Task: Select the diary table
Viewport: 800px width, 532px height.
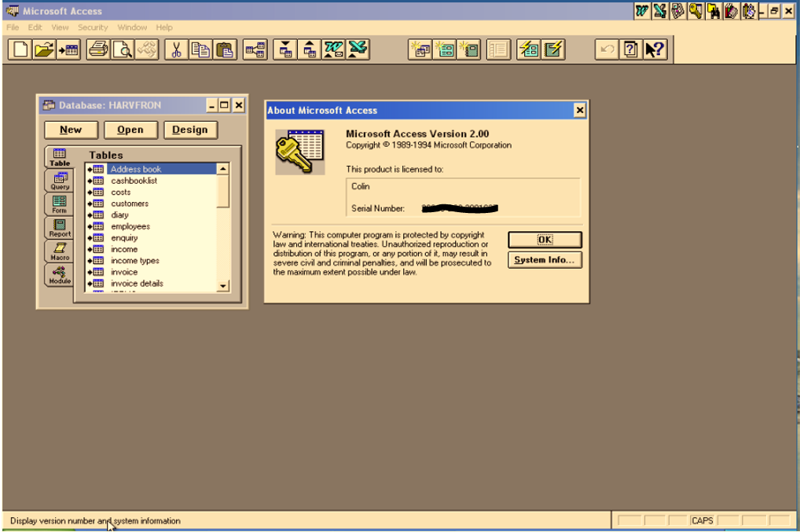Action: click(x=151, y=215)
